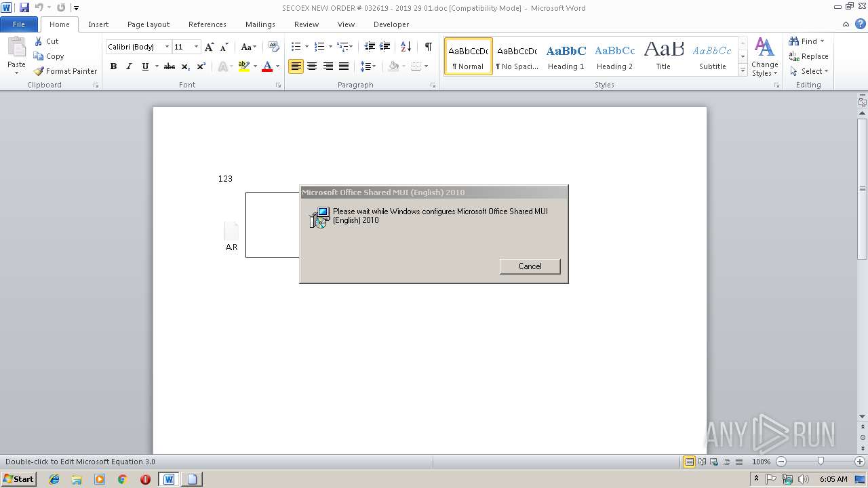
Task: Click the Clear Formatting icon
Action: tap(274, 47)
